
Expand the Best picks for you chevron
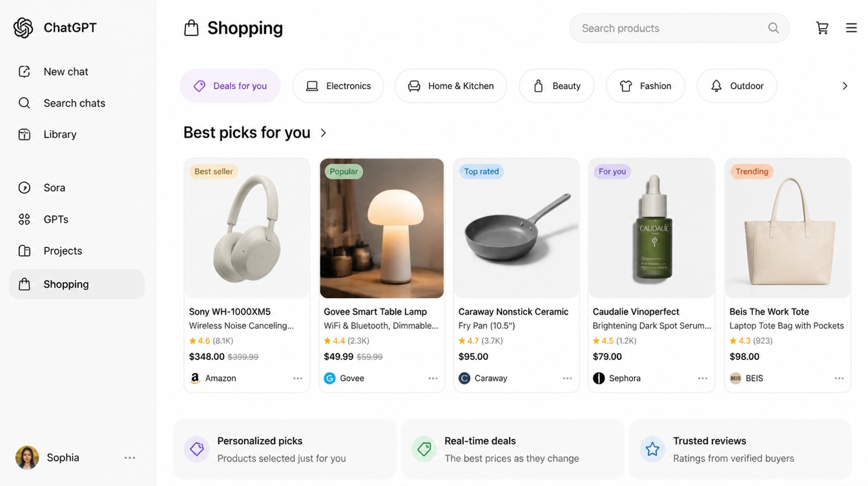[x=324, y=132]
